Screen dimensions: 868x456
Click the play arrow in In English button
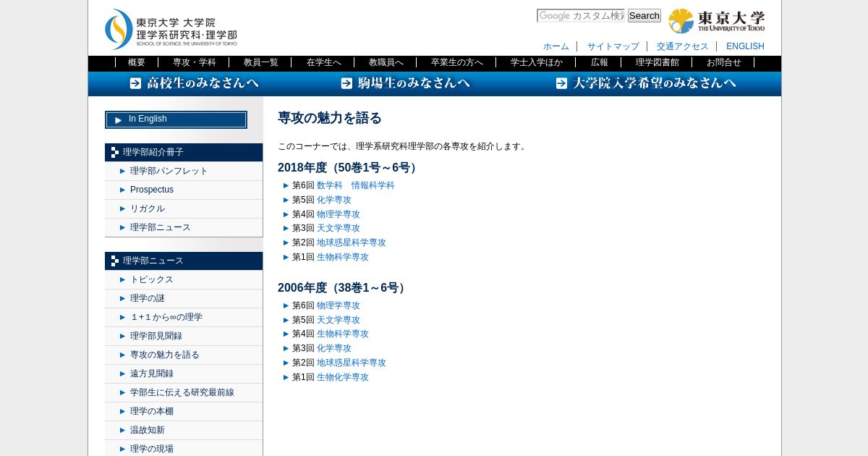coord(119,120)
